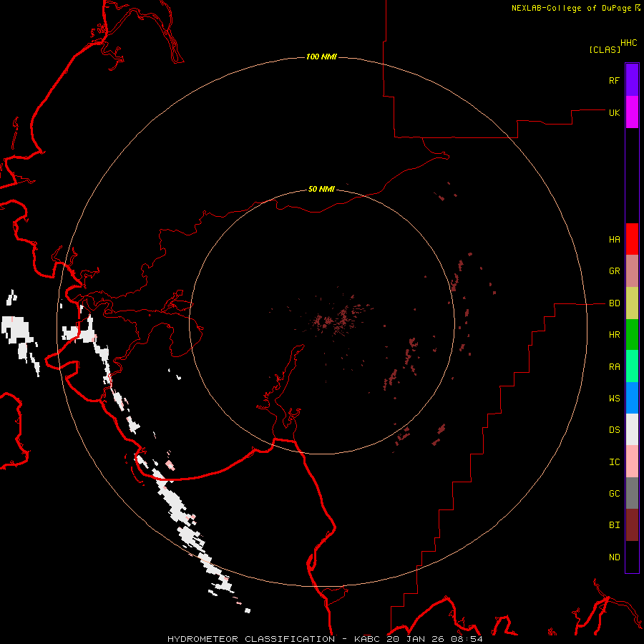Click the HA legend label
644x644 pixels.
[614, 240]
